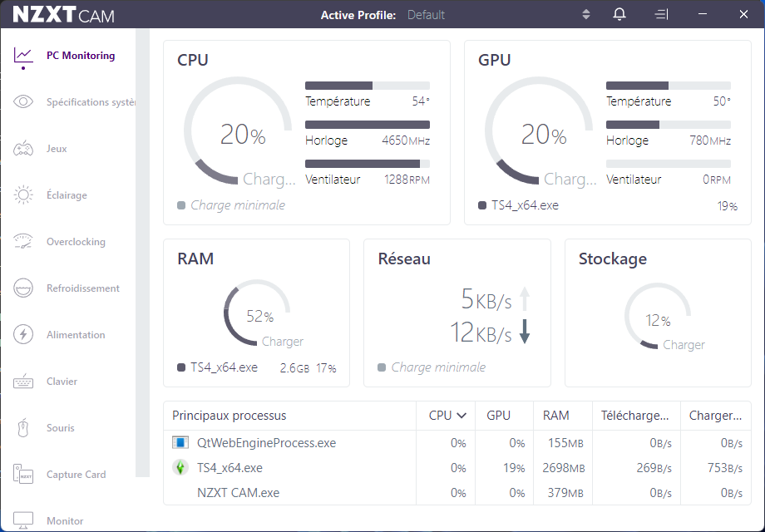Image resolution: width=765 pixels, height=532 pixels.
Task: Open the Monitor menu item
Action: [x=65, y=521]
